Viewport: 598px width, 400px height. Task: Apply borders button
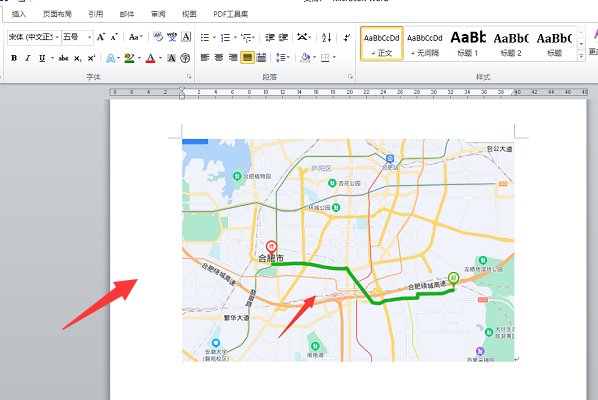pos(325,58)
